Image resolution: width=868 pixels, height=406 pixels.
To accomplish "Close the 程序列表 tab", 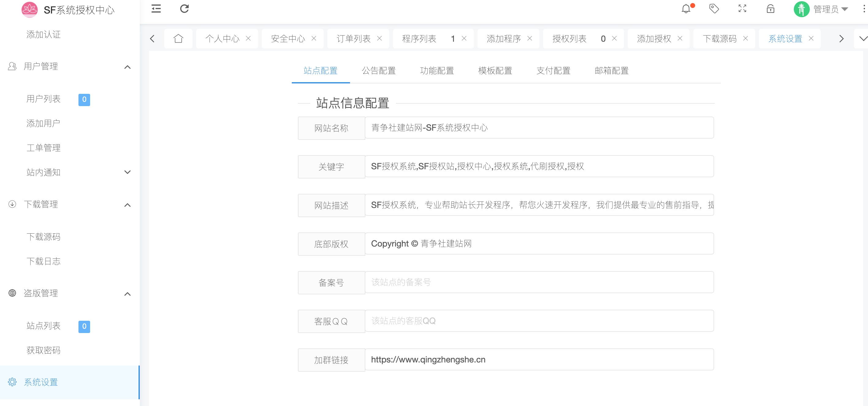I will tap(464, 38).
